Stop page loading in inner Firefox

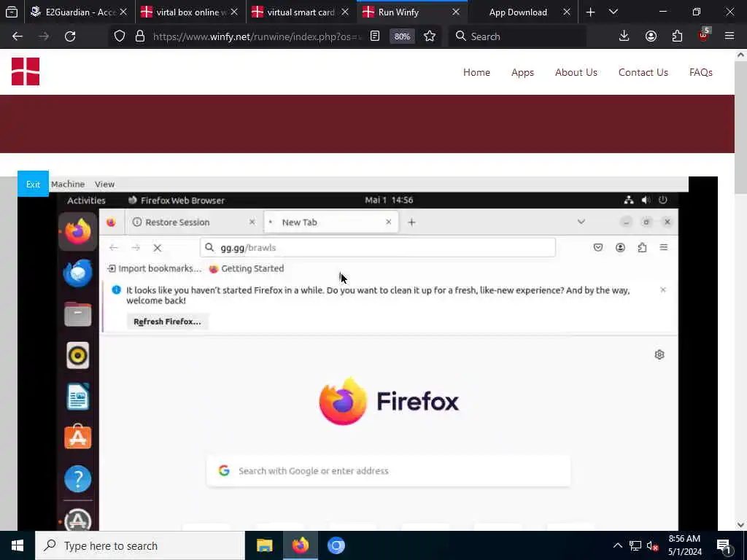[158, 248]
